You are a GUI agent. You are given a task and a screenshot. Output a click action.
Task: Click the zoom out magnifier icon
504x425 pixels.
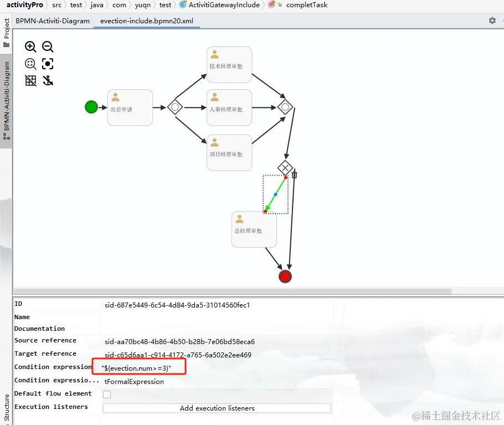point(48,47)
